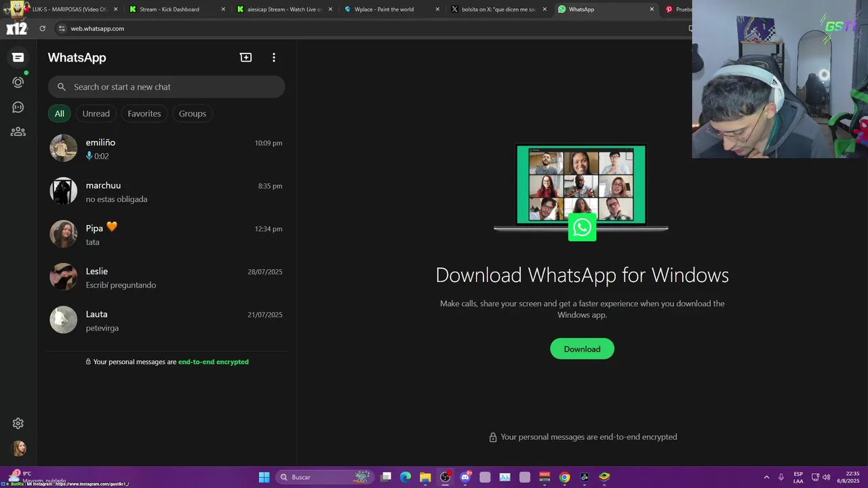Click the 'Escribí preguntando' message preview
Viewport: 868px width, 488px height.
[x=121, y=285]
